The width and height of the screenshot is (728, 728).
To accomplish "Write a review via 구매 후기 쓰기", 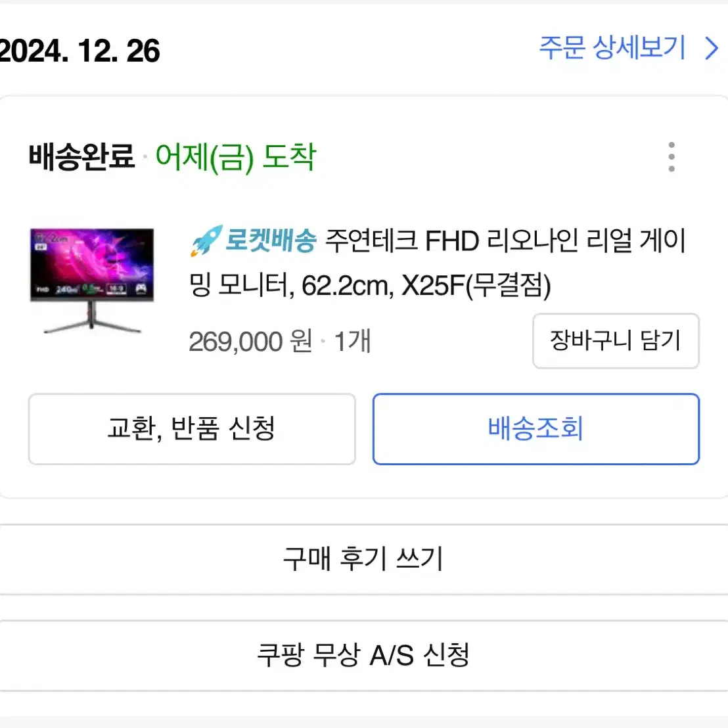I will tap(364, 559).
